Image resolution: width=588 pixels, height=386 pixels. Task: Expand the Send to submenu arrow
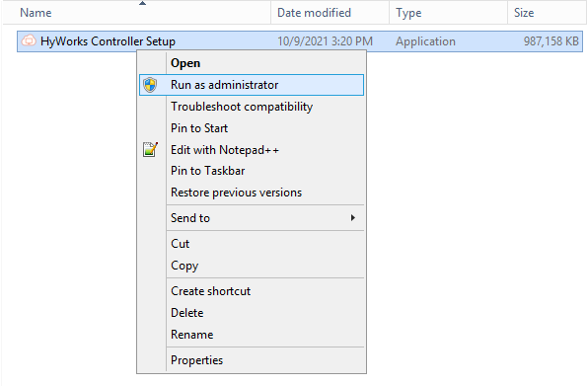352,217
